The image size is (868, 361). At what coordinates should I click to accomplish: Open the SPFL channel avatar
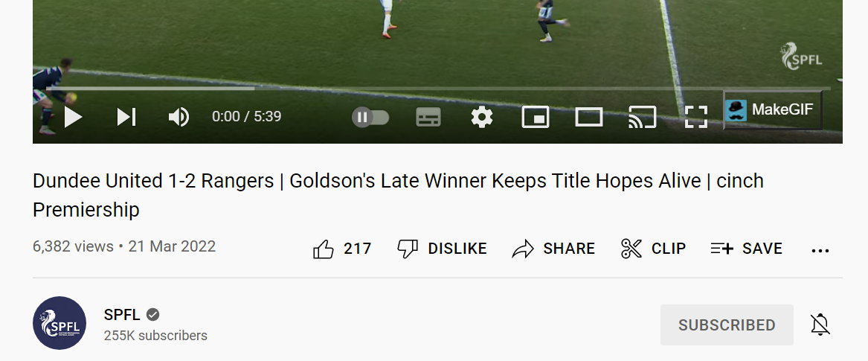[60, 323]
